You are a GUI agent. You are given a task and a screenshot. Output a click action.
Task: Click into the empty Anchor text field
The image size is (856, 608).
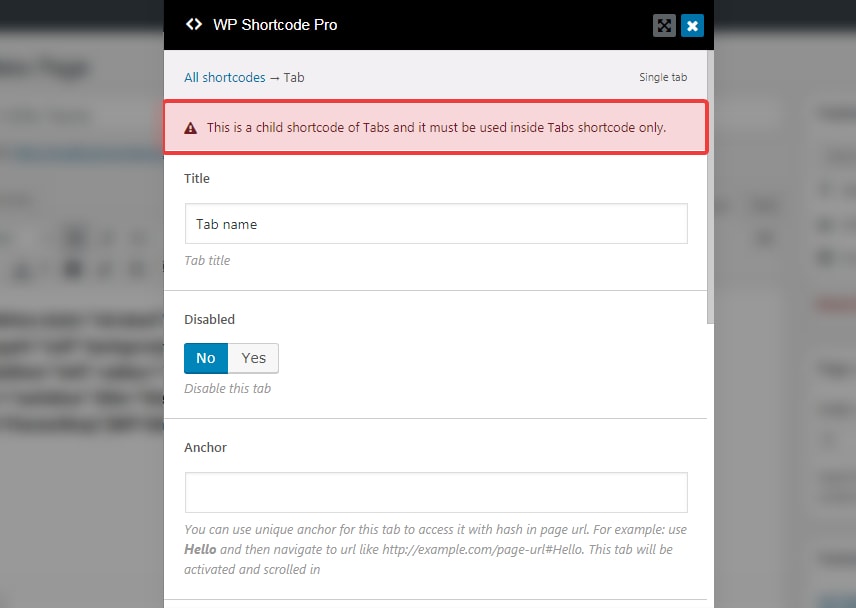click(x=436, y=492)
